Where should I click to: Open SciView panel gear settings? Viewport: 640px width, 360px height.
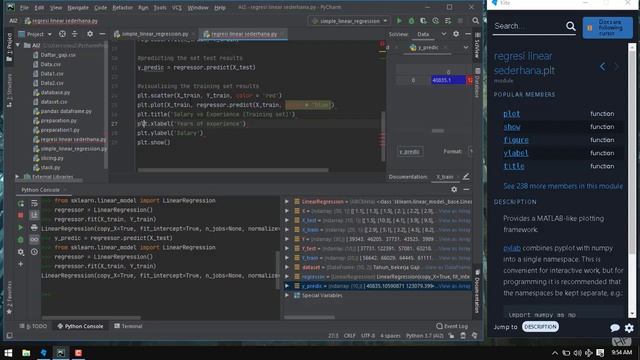(x=456, y=34)
